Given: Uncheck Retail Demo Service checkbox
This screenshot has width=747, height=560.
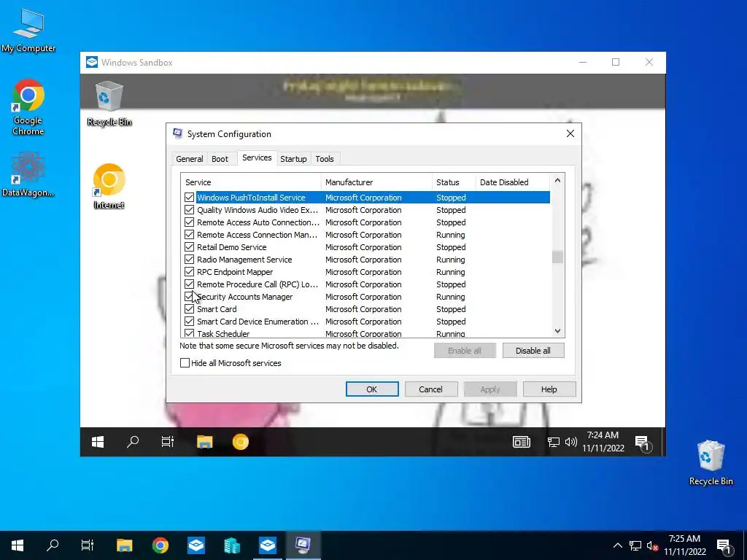Looking at the screenshot, I should coord(189,246).
